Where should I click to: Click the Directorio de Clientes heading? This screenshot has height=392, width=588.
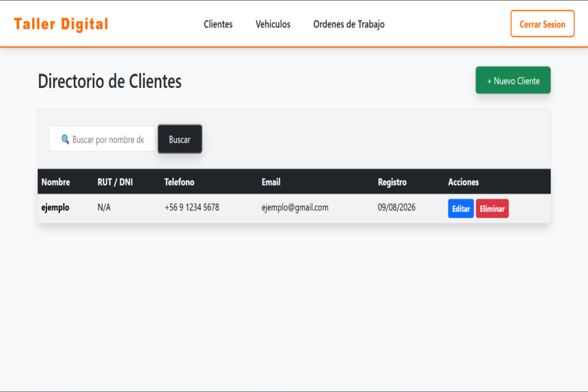(110, 81)
